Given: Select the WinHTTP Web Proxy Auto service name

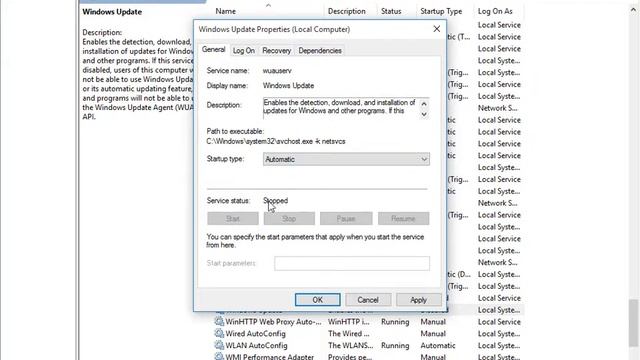Looking at the screenshot, I should coord(273,322).
